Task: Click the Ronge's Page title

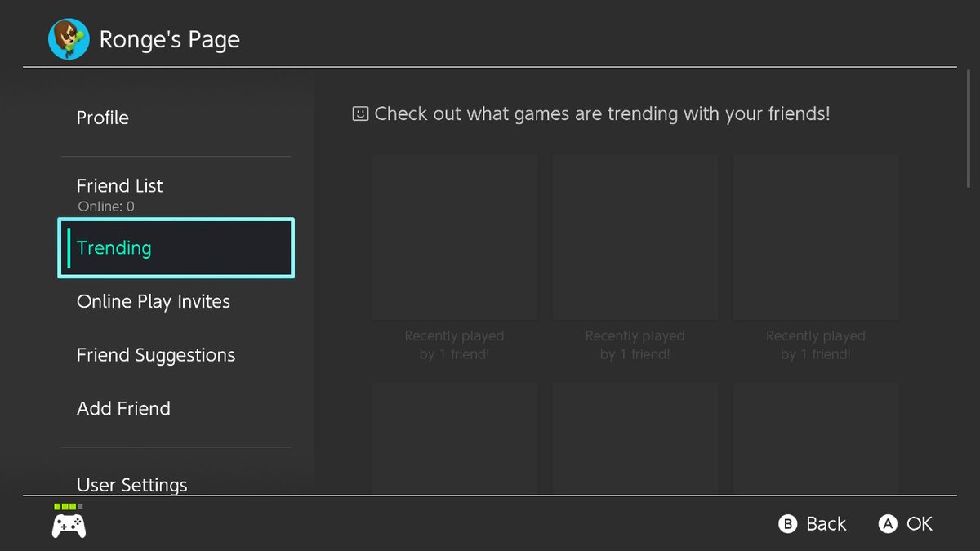Action: (169, 40)
